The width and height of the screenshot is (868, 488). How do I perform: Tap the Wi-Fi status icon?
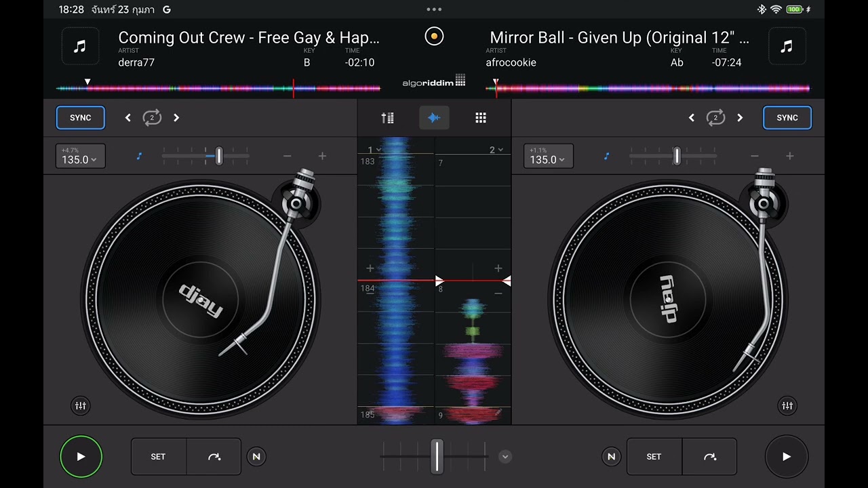(x=776, y=9)
